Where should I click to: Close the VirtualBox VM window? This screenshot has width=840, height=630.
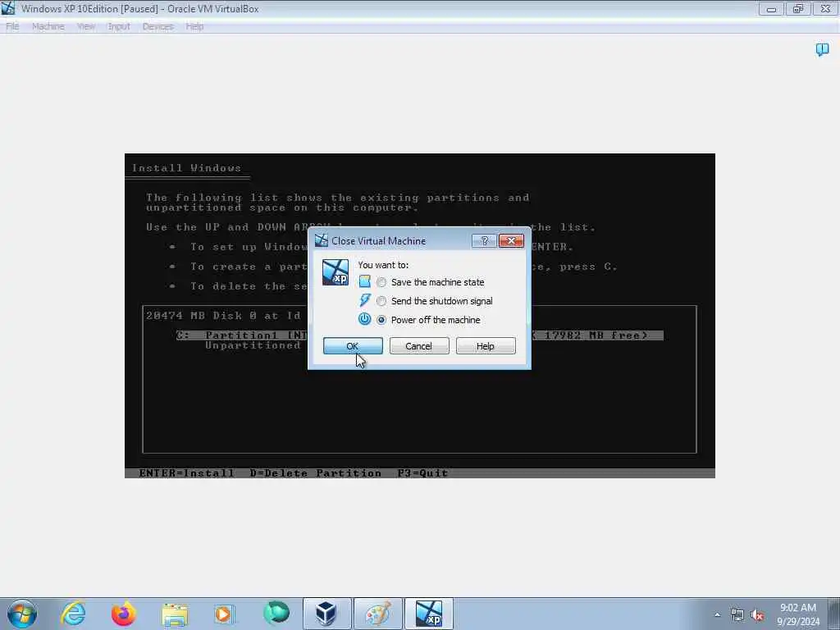[825, 8]
